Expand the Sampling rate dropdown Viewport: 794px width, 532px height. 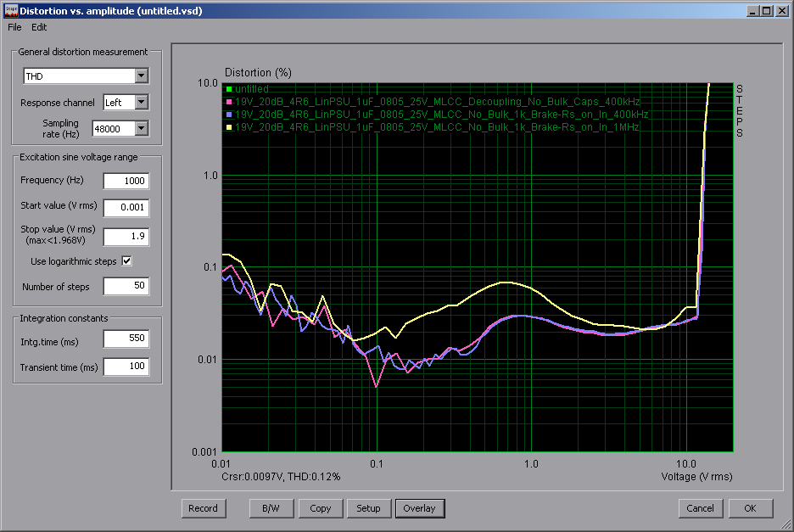coord(141,129)
